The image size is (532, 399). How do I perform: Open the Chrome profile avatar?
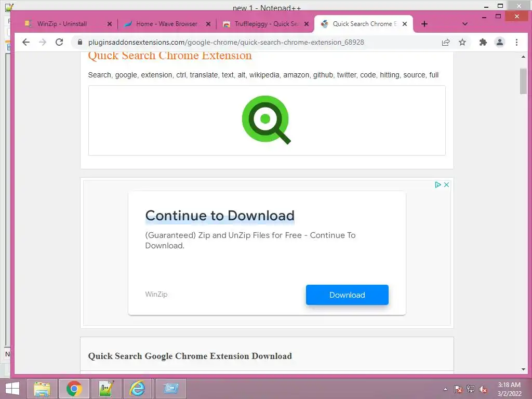coord(500,43)
